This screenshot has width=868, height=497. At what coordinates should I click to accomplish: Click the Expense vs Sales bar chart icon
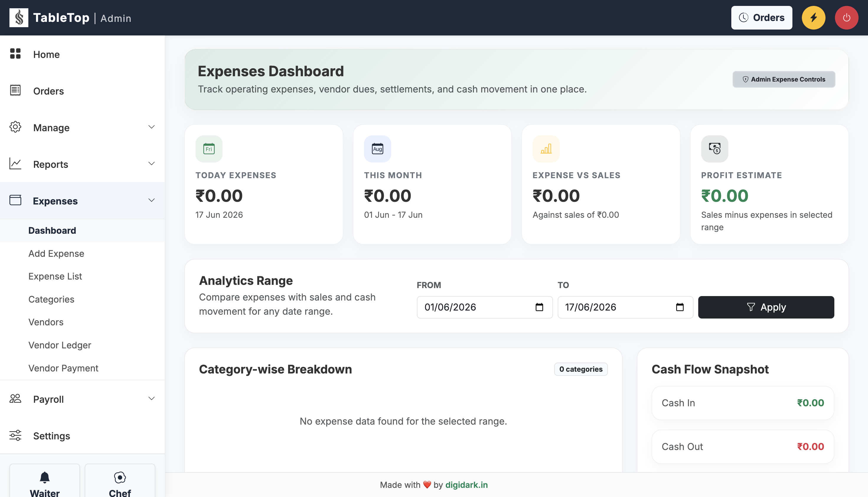tap(546, 149)
